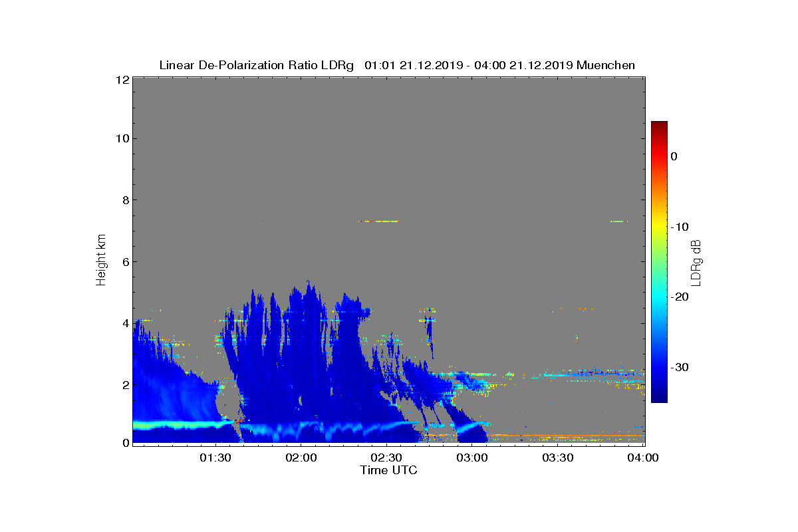Click the Time UTC axis title
This screenshot has height=532, width=798.
tap(388, 471)
